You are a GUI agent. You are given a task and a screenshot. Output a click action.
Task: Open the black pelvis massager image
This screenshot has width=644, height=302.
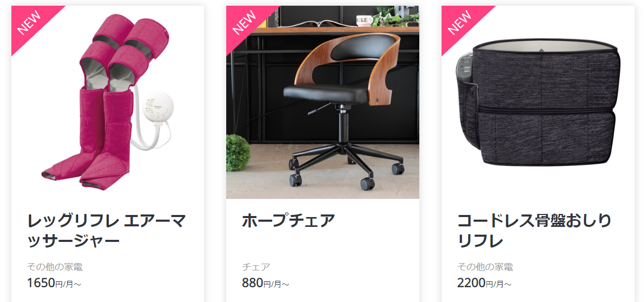click(x=538, y=102)
